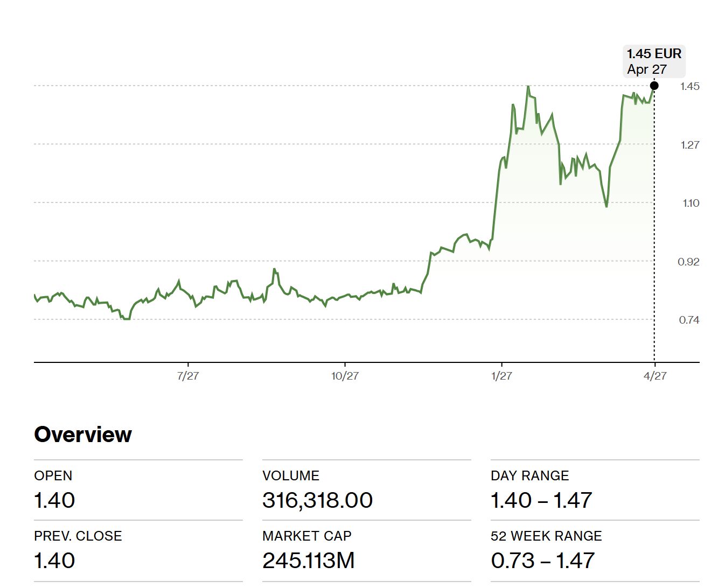Click the 1.10 price axis label
Screen dimensions: 725x588
coord(691,203)
